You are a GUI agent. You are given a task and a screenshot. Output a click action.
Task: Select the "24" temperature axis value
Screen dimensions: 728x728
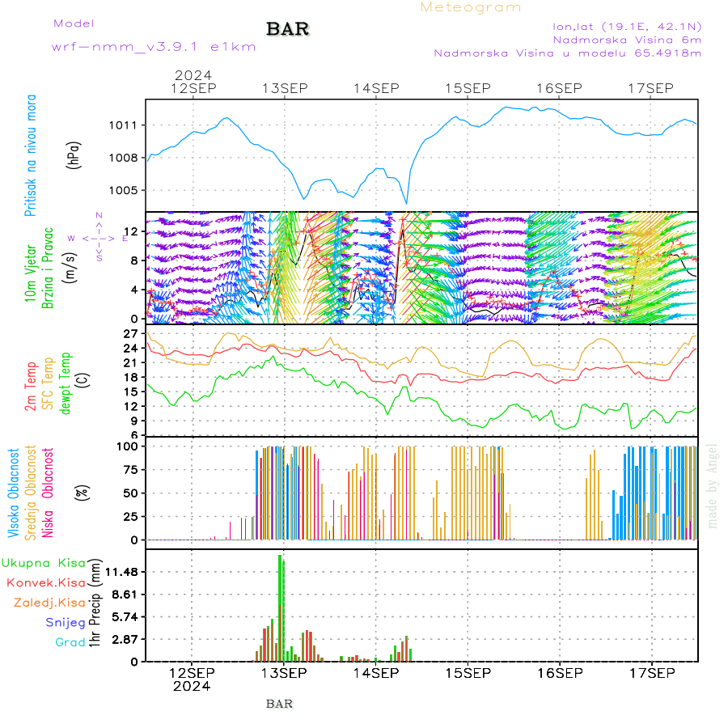tap(130, 348)
